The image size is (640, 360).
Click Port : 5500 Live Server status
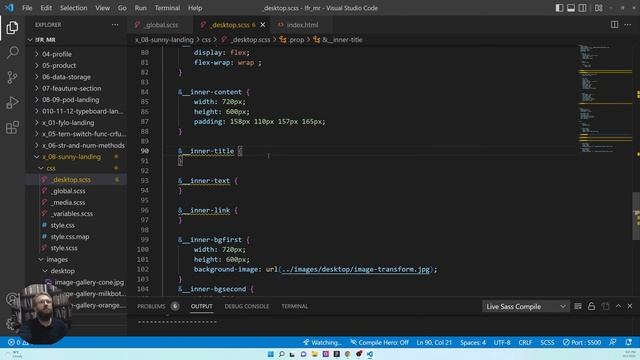(x=582, y=342)
